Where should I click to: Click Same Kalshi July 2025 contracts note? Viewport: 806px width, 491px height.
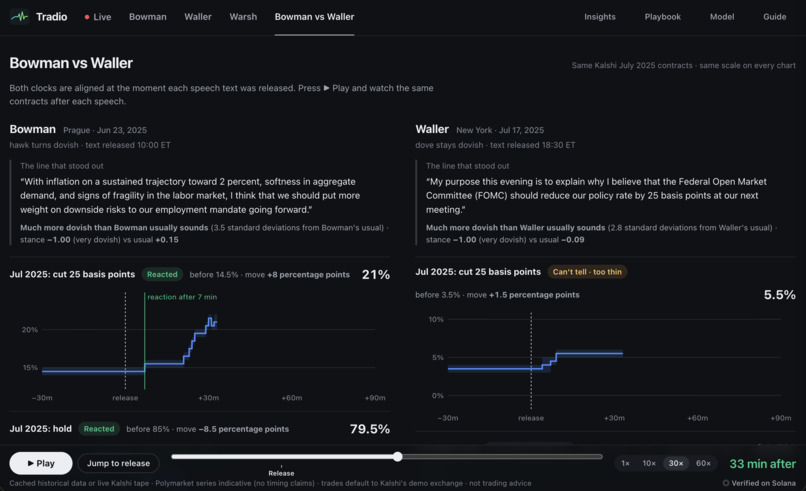click(683, 65)
